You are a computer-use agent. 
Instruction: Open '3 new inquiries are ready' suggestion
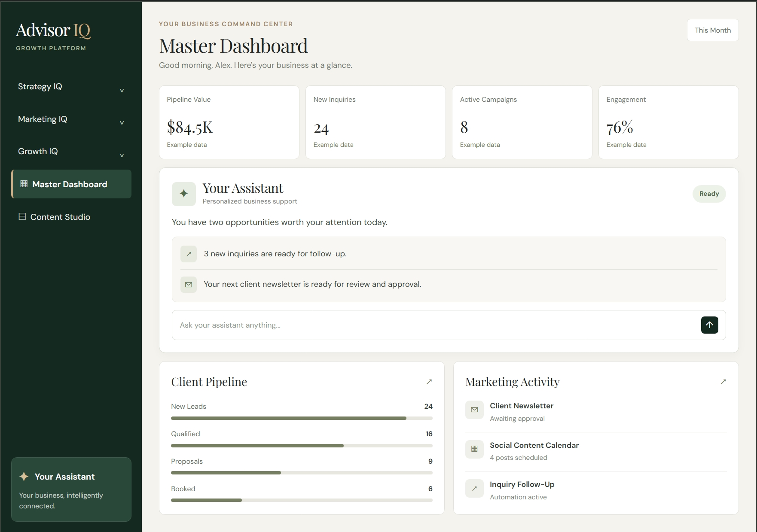click(x=449, y=254)
